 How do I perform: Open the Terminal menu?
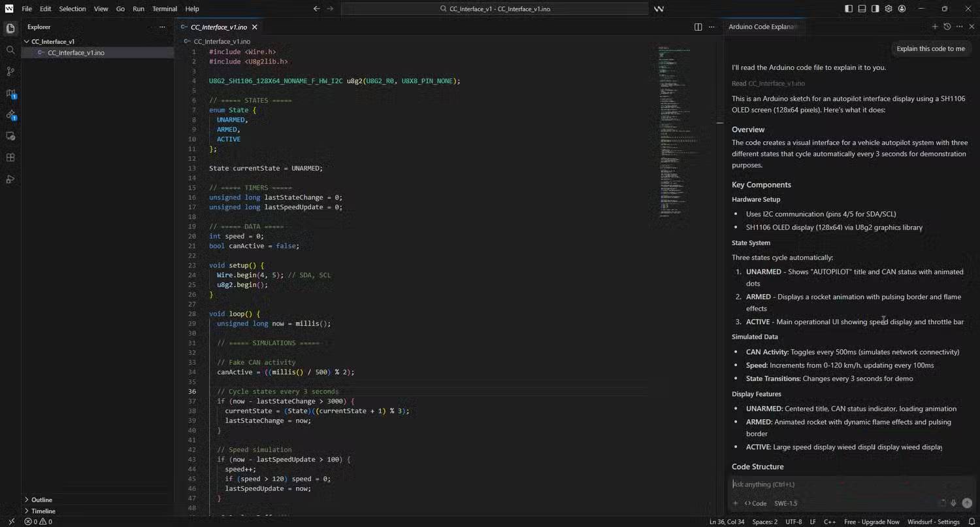pos(165,8)
